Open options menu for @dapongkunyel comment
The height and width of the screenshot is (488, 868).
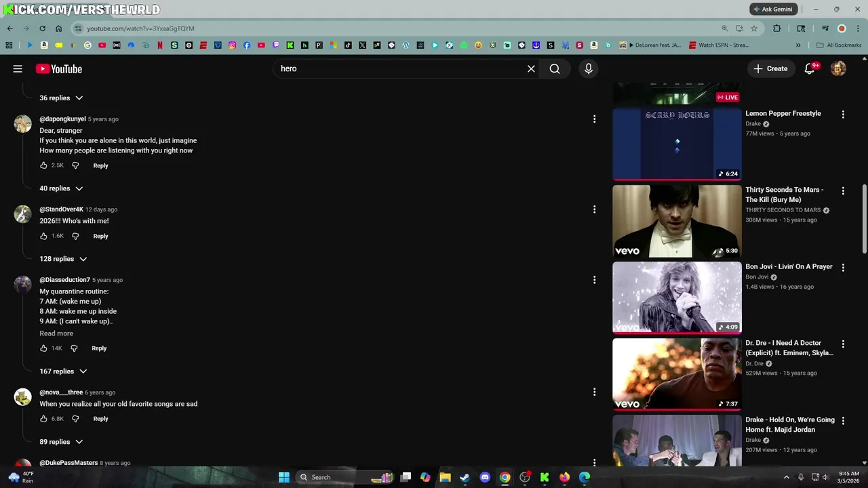click(x=594, y=119)
